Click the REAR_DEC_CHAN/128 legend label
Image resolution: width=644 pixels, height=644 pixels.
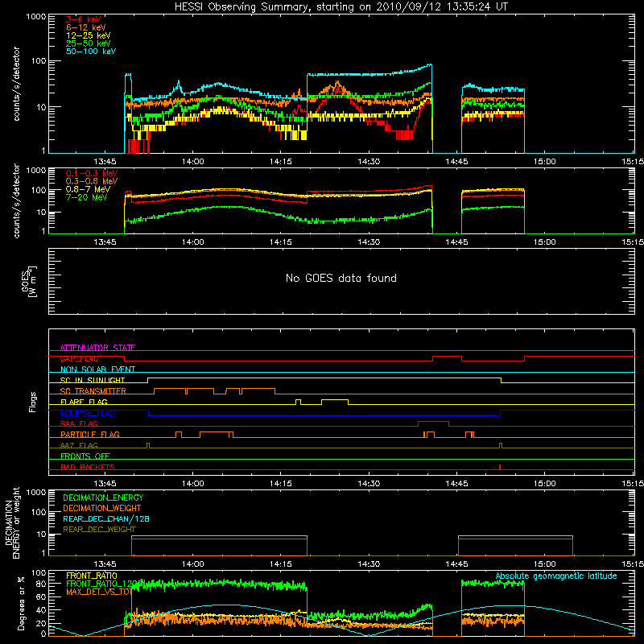click(106, 518)
